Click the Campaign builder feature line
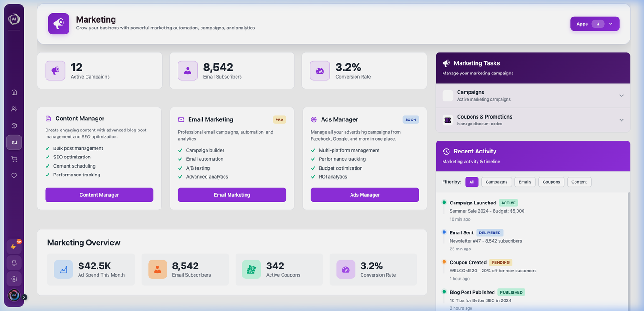 click(205, 150)
